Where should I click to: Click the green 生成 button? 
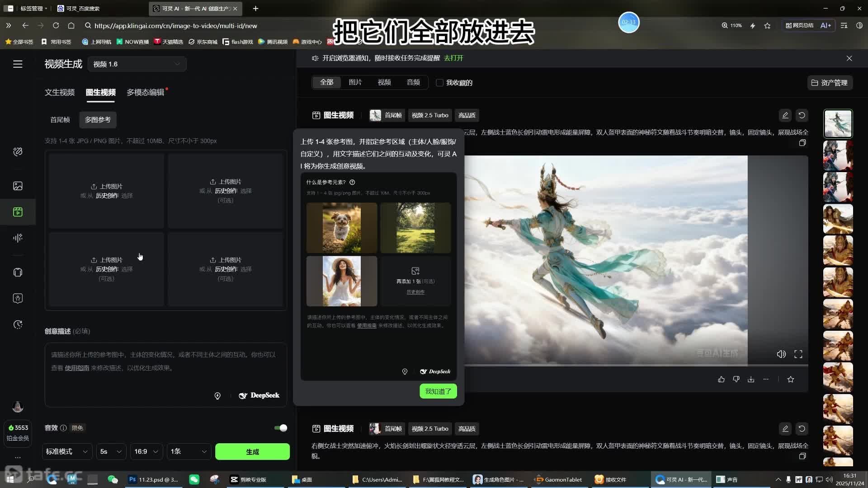tap(252, 451)
